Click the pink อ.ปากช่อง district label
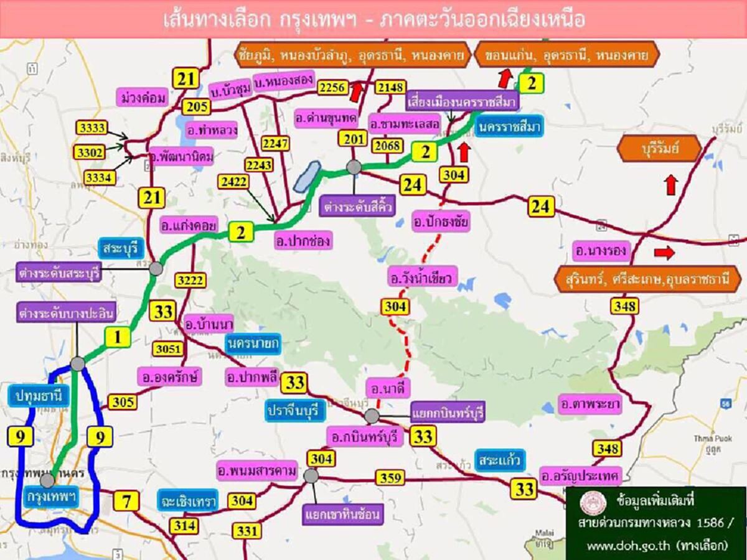Image resolution: width=747 pixels, height=560 pixels. point(303,240)
